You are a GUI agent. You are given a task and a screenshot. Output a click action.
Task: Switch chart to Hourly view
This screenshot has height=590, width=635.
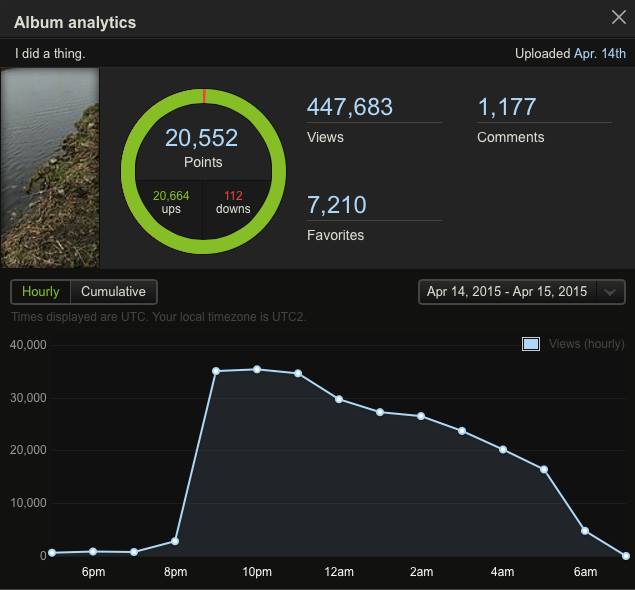(40, 292)
